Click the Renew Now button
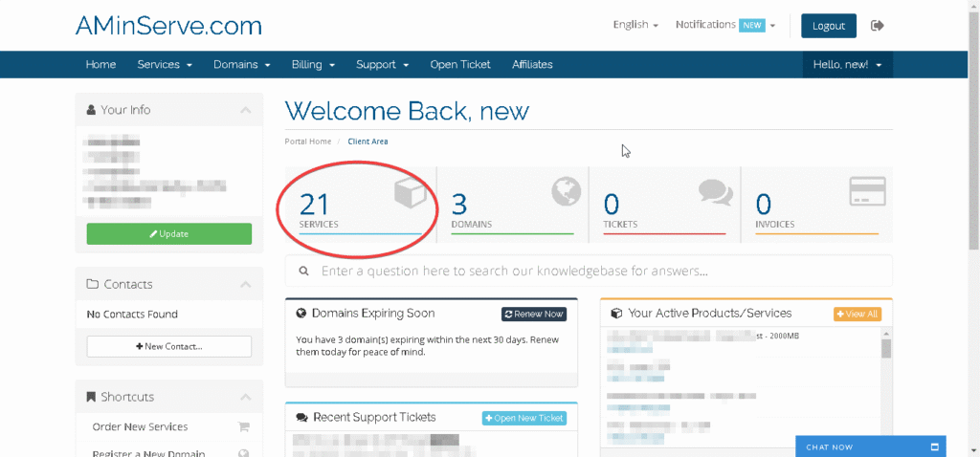Screen dimensions: 980x457 coord(533,314)
